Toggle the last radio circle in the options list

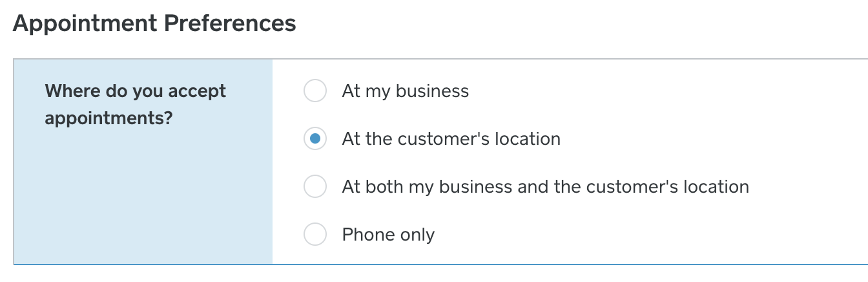tap(315, 235)
